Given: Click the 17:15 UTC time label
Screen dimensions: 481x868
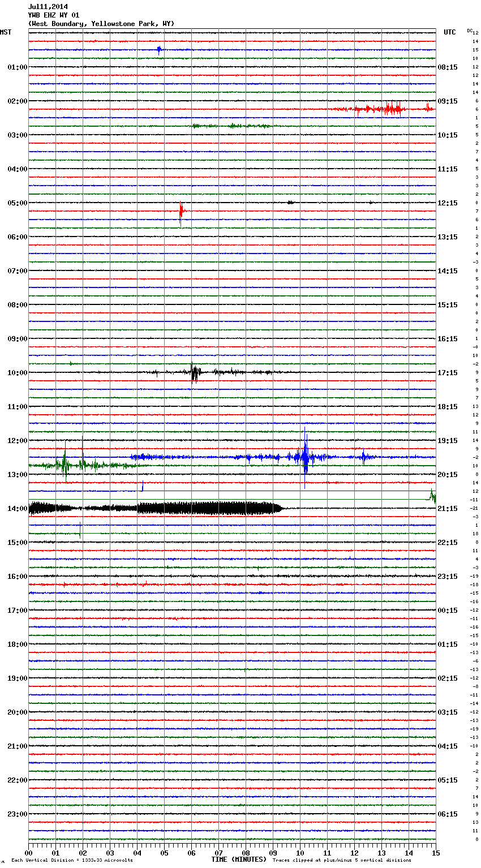Looking at the screenshot, I should [448, 373].
